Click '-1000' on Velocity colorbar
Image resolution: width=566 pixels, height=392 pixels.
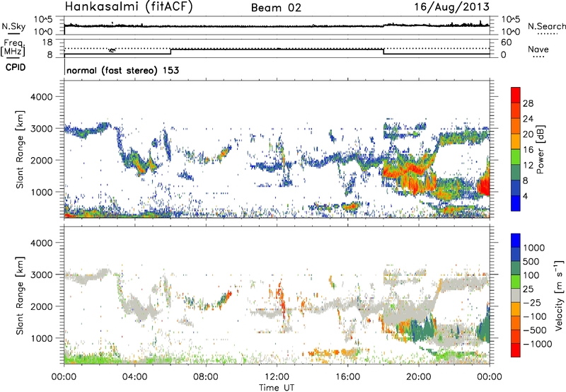[537, 344]
